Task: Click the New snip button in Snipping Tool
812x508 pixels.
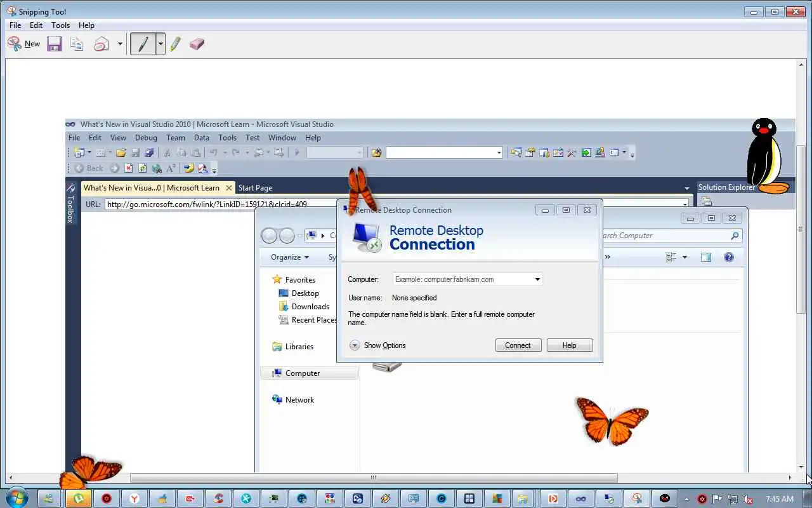Action: click(x=23, y=44)
